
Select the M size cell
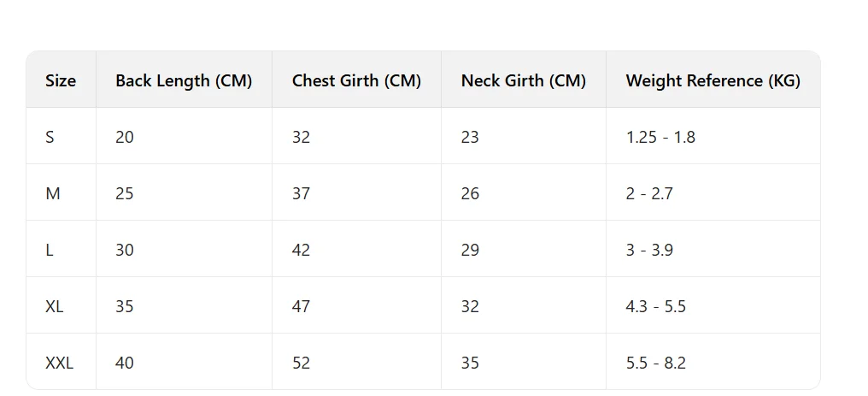[53, 193]
